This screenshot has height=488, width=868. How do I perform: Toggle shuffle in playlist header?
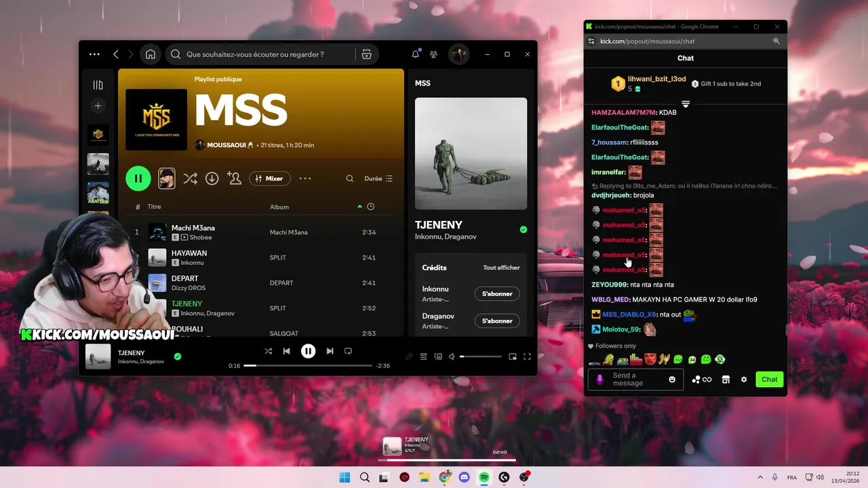coord(191,178)
